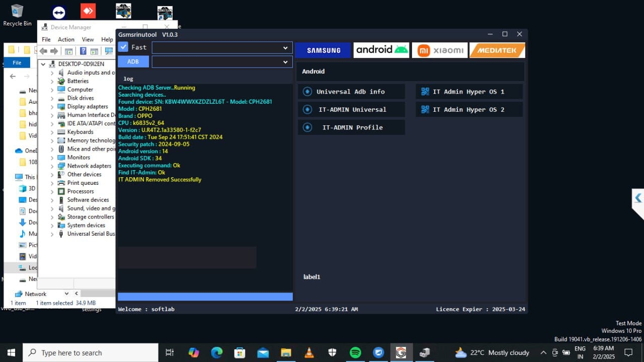This screenshot has height=362, width=644.
Task: Choose the IT-ADMIN Profile option
Action: [352, 127]
